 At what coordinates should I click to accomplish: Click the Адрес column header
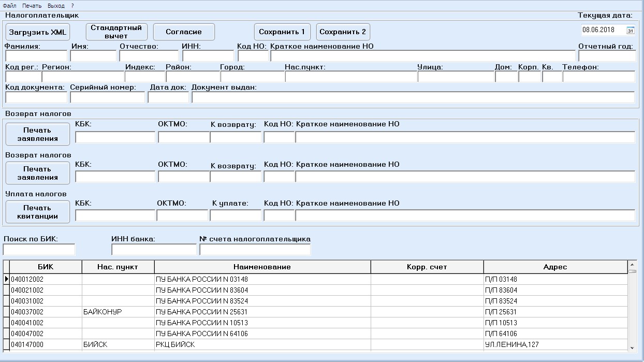pyautogui.click(x=555, y=267)
